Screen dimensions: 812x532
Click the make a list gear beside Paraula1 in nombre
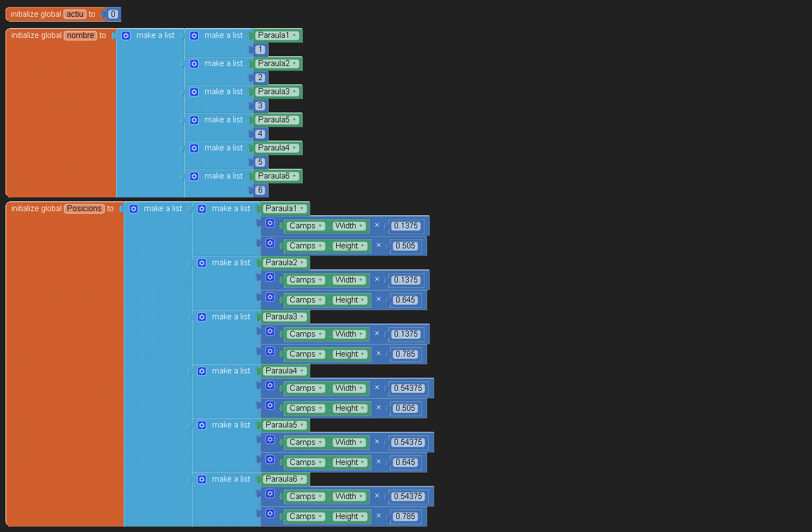pyautogui.click(x=194, y=36)
